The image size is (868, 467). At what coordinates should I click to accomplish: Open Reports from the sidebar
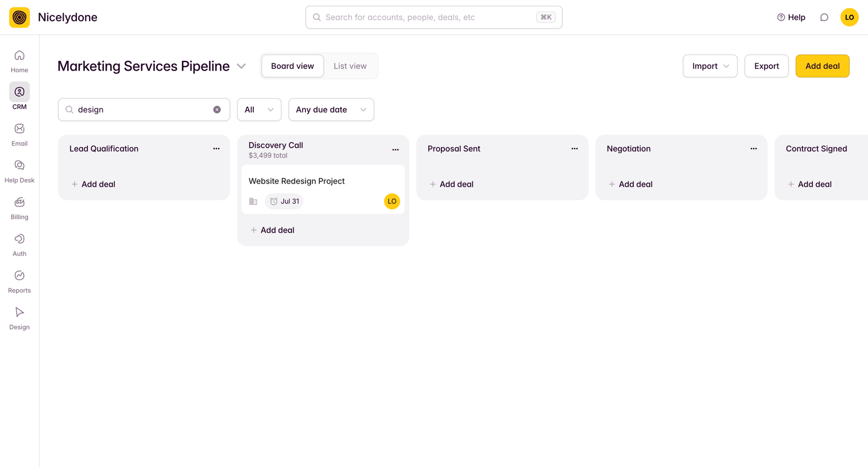pos(20,282)
